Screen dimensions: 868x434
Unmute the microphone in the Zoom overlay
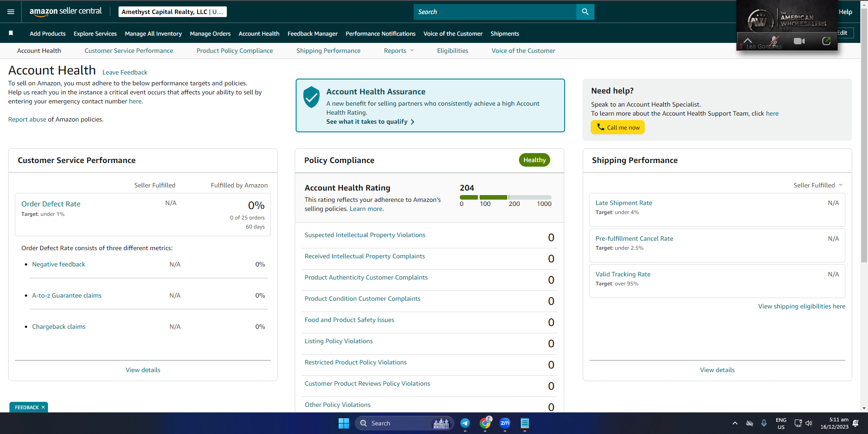[x=774, y=41]
